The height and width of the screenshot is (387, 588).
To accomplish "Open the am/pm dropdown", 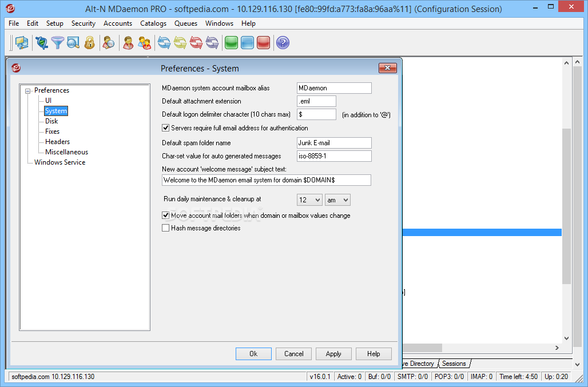I will 337,200.
